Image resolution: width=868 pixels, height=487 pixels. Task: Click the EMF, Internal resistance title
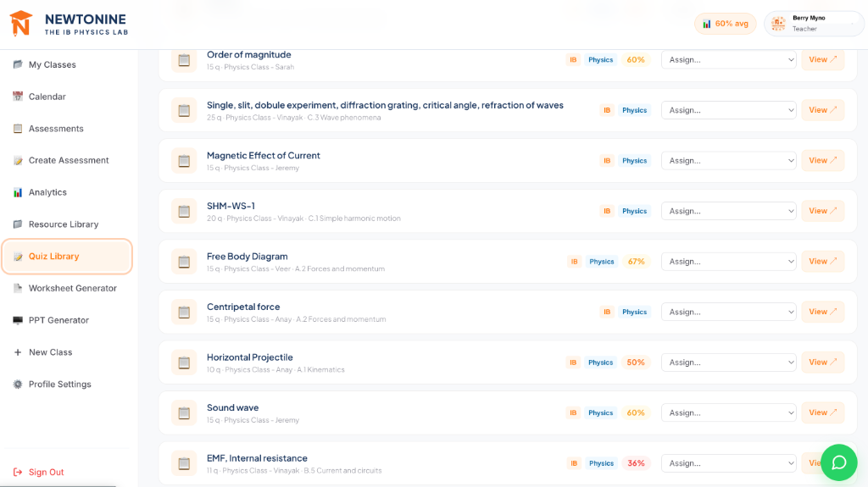tap(257, 458)
